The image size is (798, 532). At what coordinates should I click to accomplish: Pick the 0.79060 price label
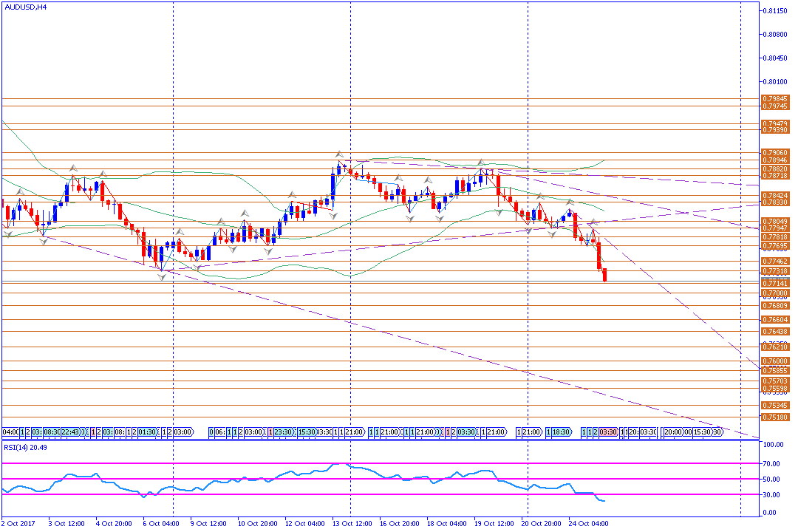tap(775, 153)
